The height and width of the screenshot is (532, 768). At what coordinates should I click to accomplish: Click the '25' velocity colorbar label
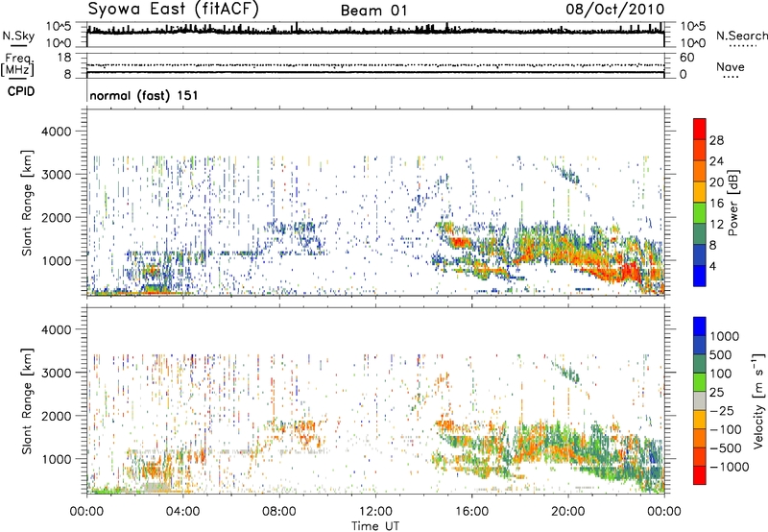pos(716,393)
